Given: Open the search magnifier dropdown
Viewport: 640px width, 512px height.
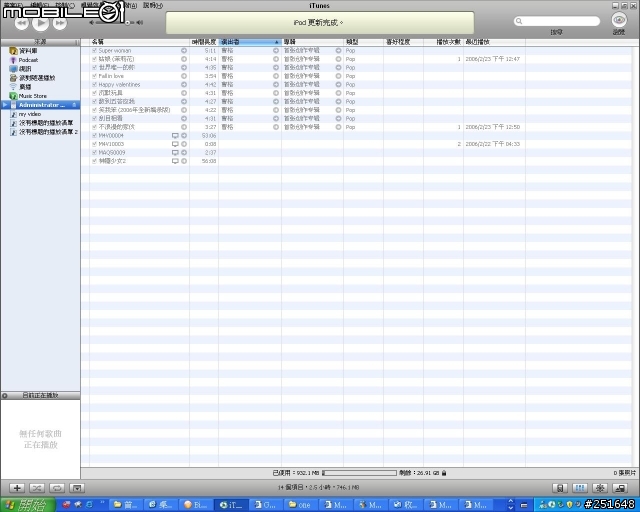Looking at the screenshot, I should [519, 21].
